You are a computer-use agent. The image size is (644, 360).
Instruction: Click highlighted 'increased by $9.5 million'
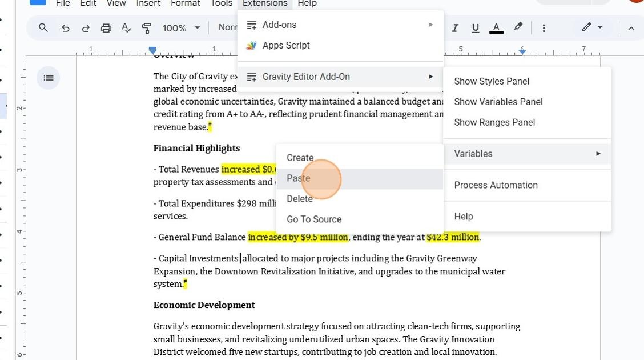point(298,237)
